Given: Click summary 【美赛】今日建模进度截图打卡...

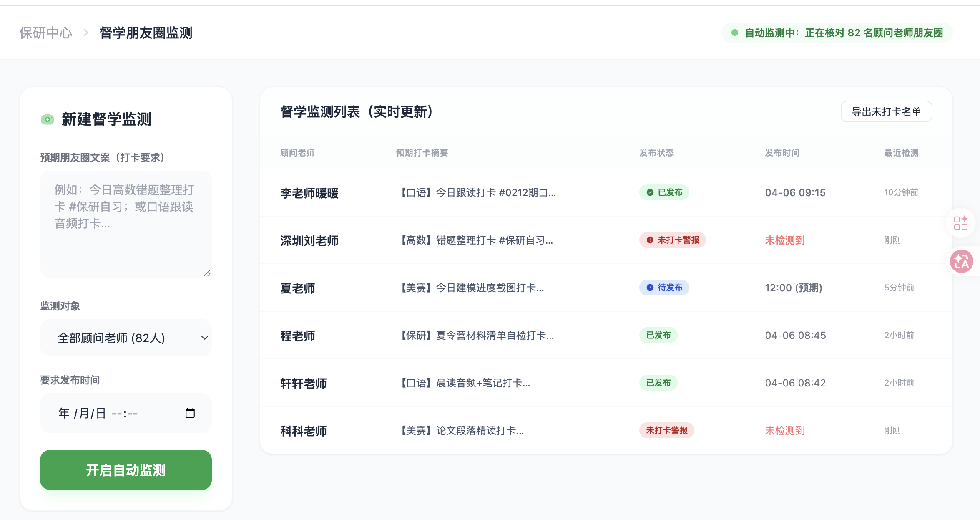Looking at the screenshot, I should pos(470,288).
